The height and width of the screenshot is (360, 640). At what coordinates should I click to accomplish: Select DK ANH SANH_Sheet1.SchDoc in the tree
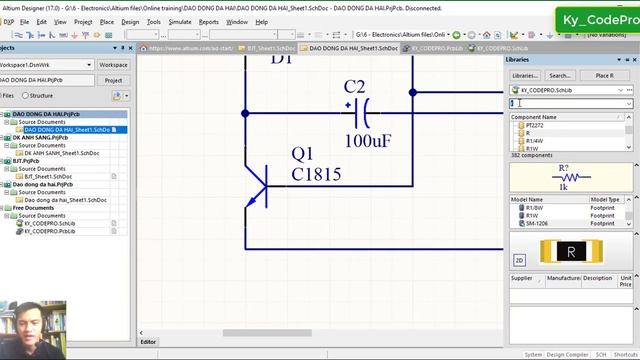coord(61,153)
